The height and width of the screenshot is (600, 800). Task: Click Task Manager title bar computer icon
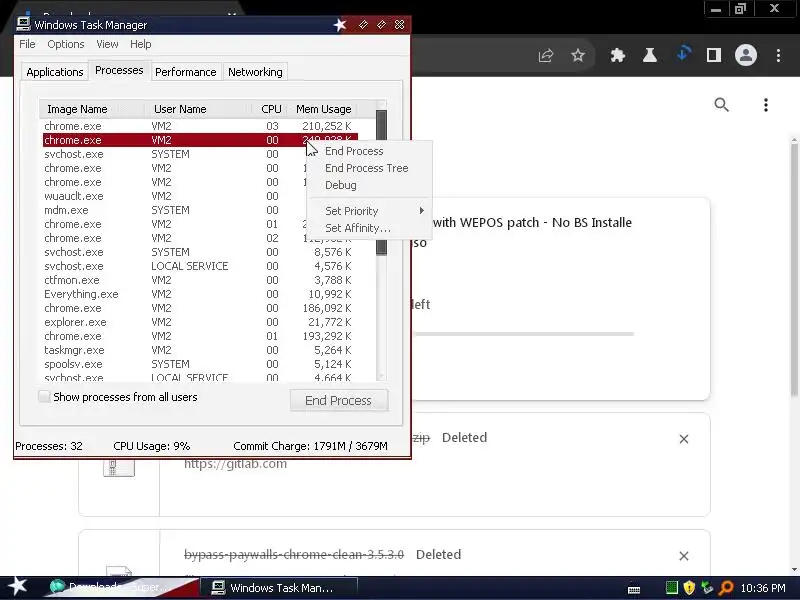click(23, 24)
